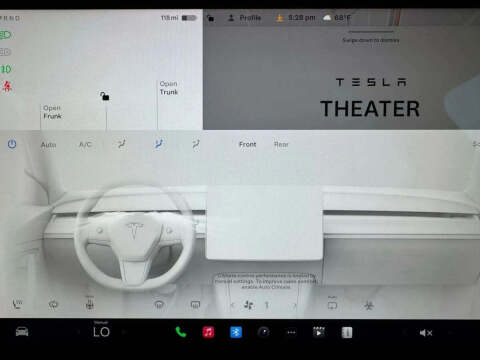Lower cabin temperature with the left arrow

click(79, 332)
